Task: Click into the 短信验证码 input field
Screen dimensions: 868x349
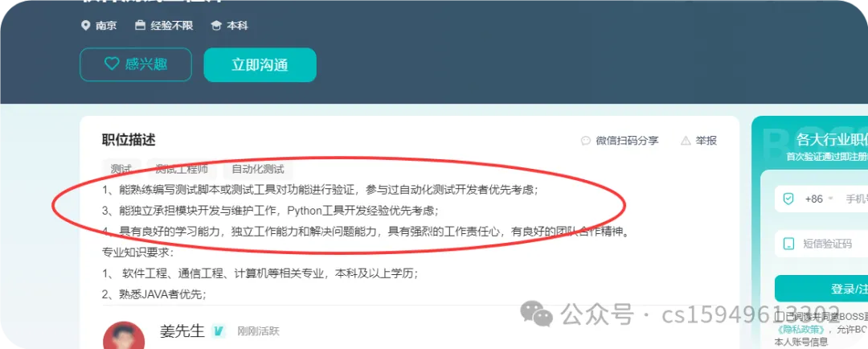Action: pyautogui.click(x=821, y=244)
